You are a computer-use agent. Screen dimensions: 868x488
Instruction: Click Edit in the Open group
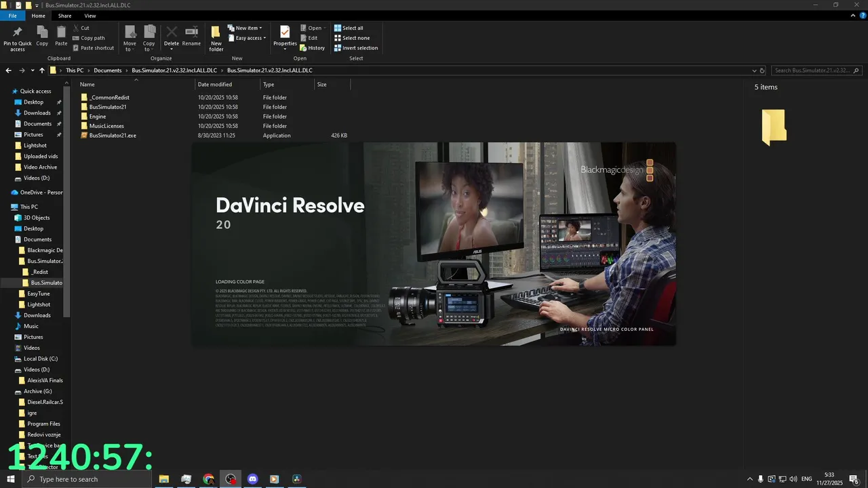tap(309, 38)
